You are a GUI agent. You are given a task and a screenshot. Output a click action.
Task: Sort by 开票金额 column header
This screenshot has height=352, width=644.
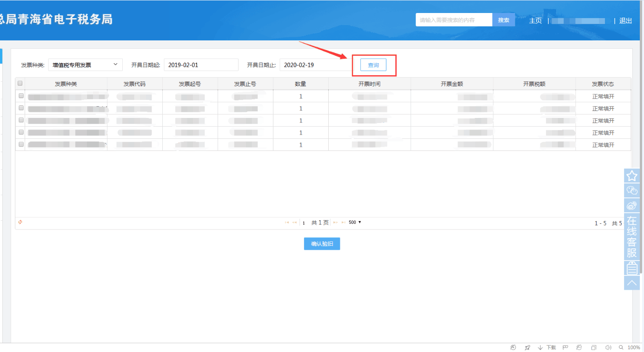pyautogui.click(x=452, y=84)
